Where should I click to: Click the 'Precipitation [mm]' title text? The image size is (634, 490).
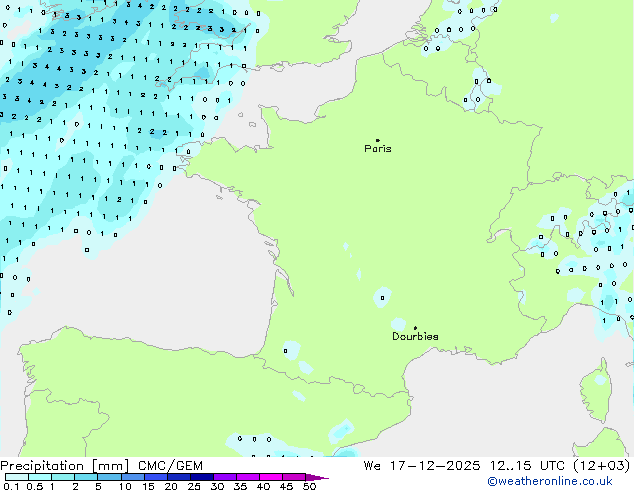click(x=64, y=466)
